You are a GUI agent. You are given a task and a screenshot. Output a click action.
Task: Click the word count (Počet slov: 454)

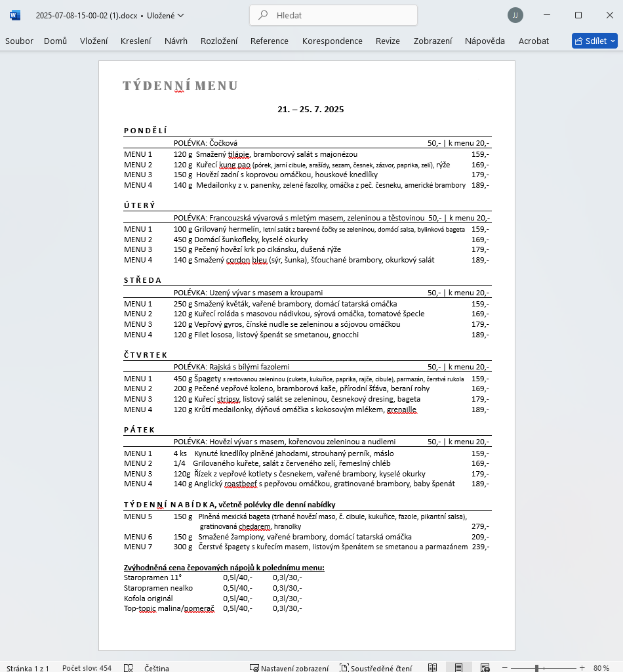point(87,668)
